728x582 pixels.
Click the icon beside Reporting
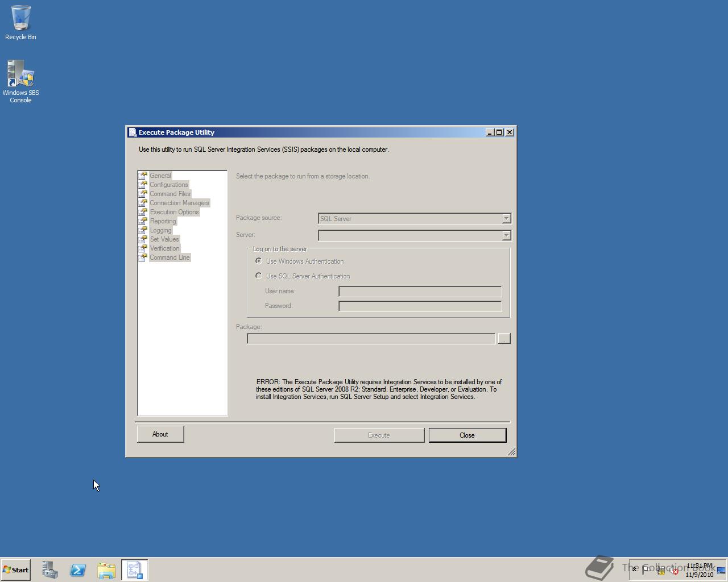point(143,221)
